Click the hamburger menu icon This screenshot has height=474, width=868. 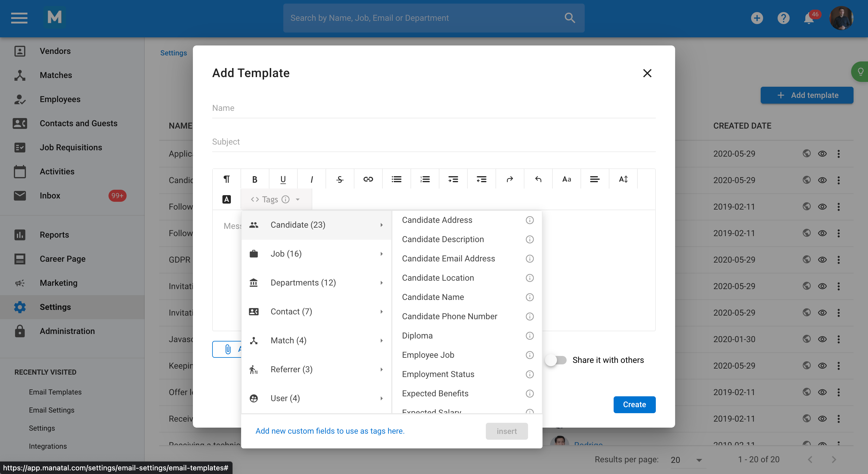pos(19,18)
